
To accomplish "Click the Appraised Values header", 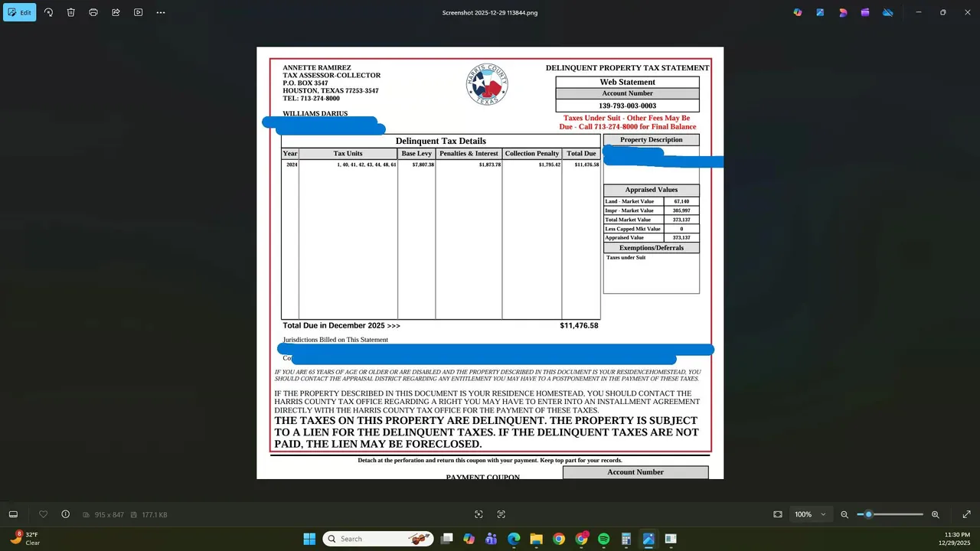I will coord(651,190).
